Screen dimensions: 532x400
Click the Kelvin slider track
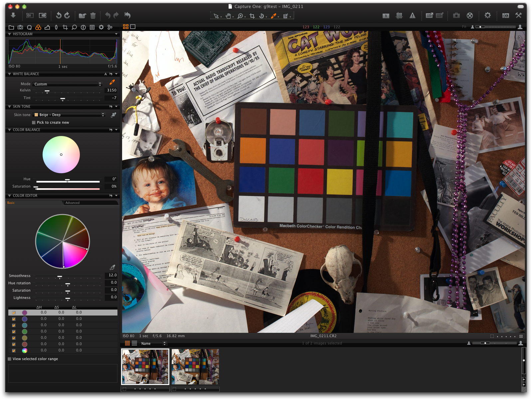pyautogui.click(x=68, y=90)
